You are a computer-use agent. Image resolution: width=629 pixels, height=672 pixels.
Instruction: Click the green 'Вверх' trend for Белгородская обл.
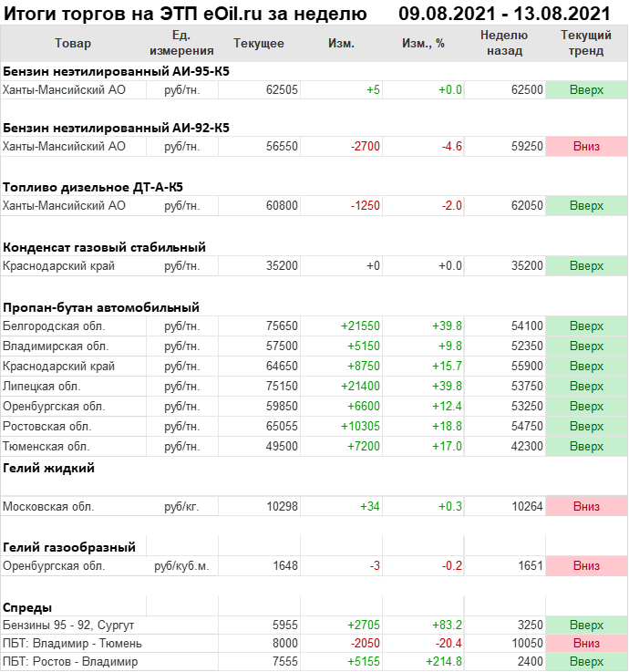(x=586, y=326)
